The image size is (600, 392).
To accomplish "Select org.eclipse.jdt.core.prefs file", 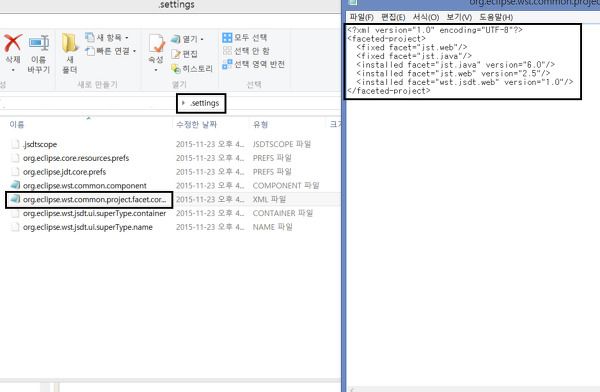I will tap(64, 172).
